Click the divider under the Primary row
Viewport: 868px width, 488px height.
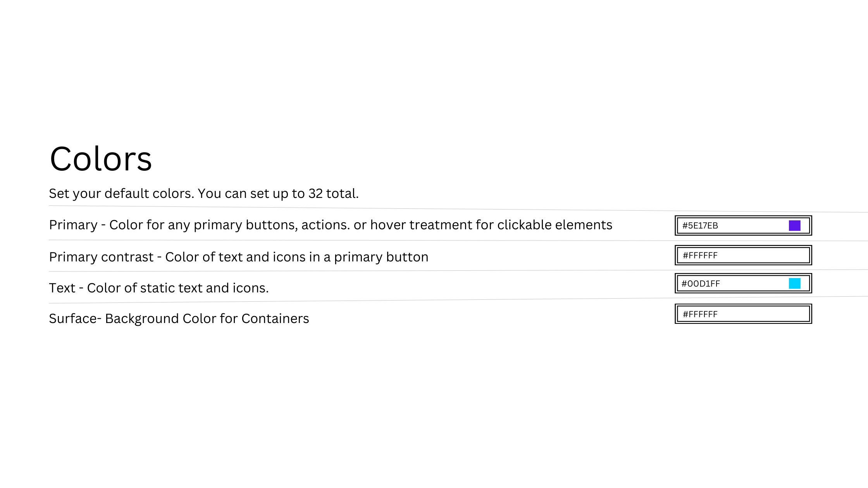[387, 240]
